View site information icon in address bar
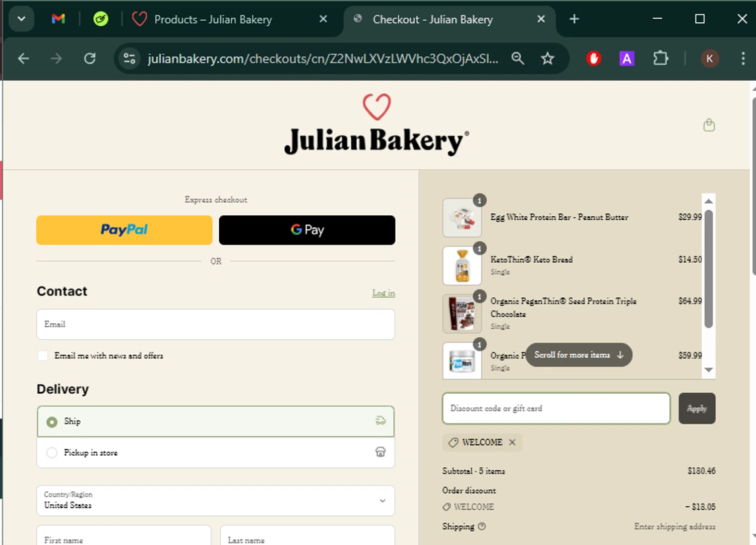Viewport: 756px width, 545px height. 130,58
